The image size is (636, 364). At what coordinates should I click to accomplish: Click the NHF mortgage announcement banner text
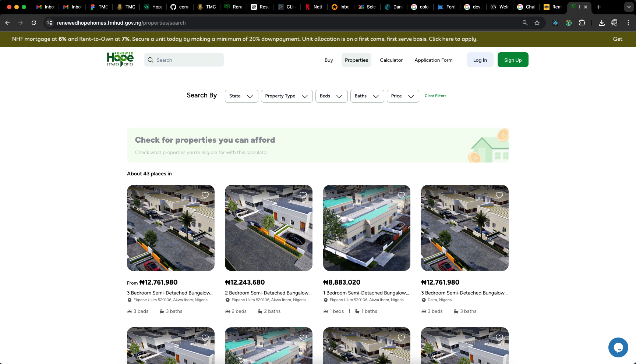pyautogui.click(x=245, y=39)
